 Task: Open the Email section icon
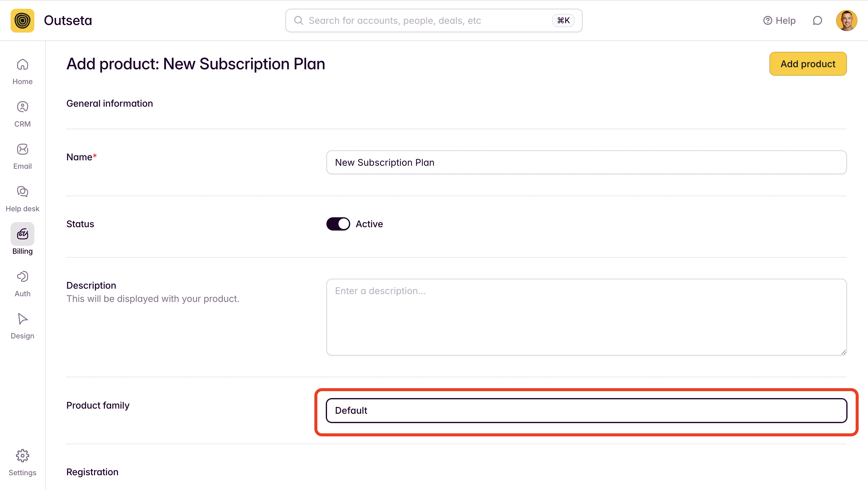pos(22,149)
